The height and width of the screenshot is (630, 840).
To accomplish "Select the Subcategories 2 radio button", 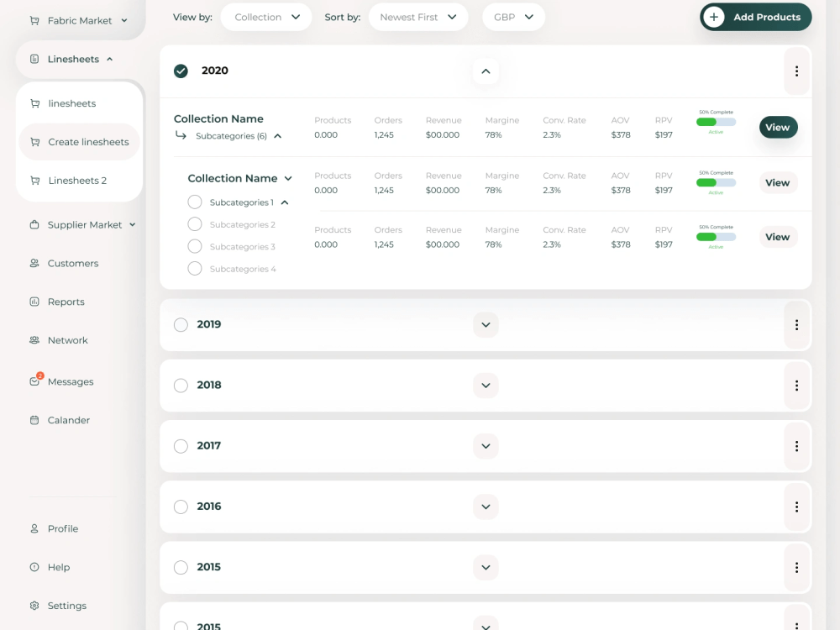I will (x=195, y=224).
